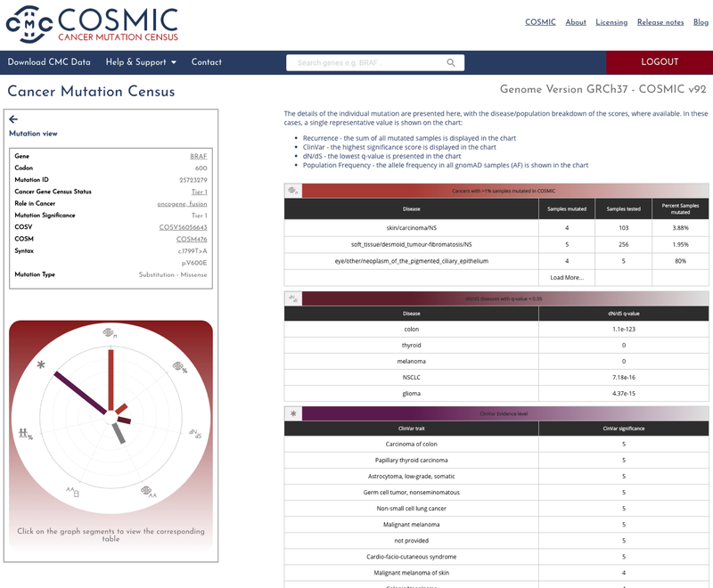Click the back arrow above Mutation view
713x588 pixels.
(13, 119)
